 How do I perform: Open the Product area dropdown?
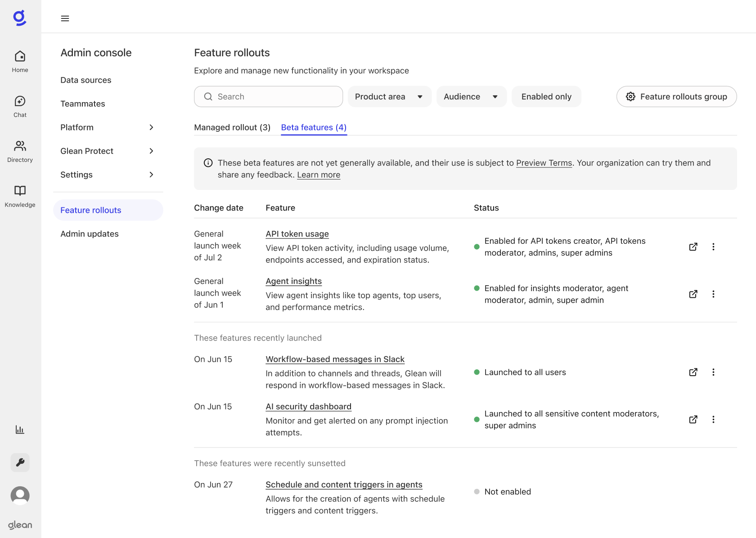coord(389,97)
